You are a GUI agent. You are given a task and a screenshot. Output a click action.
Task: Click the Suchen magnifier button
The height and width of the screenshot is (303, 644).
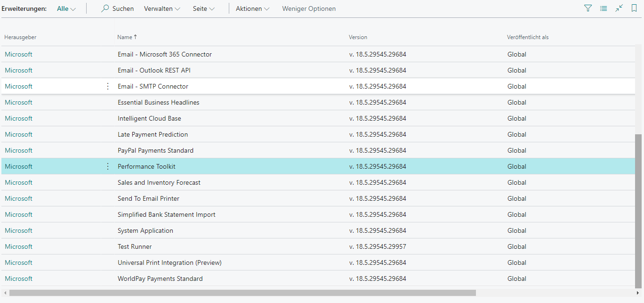pos(117,8)
